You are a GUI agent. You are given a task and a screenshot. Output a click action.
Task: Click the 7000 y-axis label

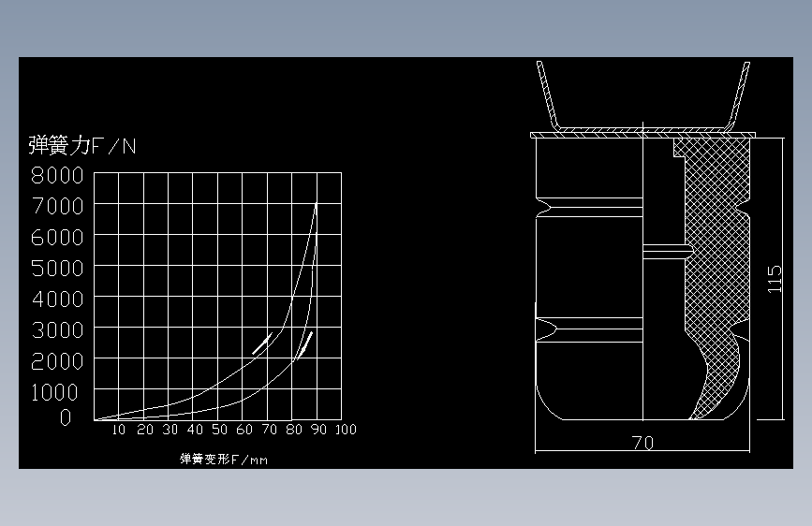pyautogui.click(x=57, y=207)
